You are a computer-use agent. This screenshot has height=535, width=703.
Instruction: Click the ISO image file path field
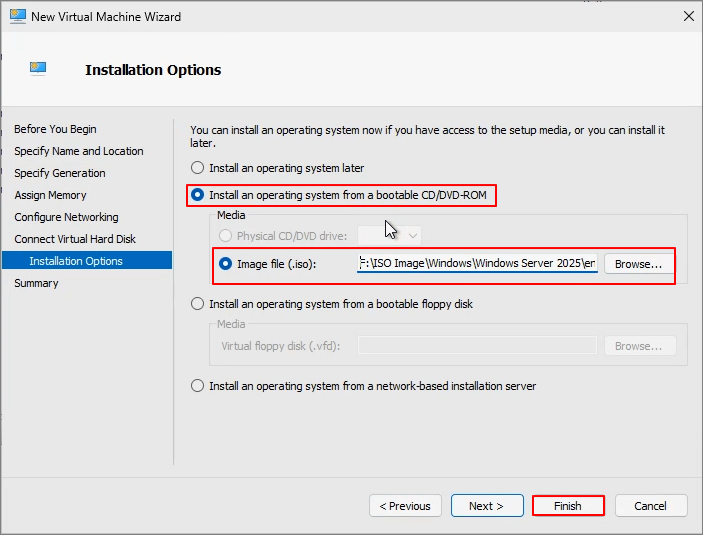tap(477, 263)
